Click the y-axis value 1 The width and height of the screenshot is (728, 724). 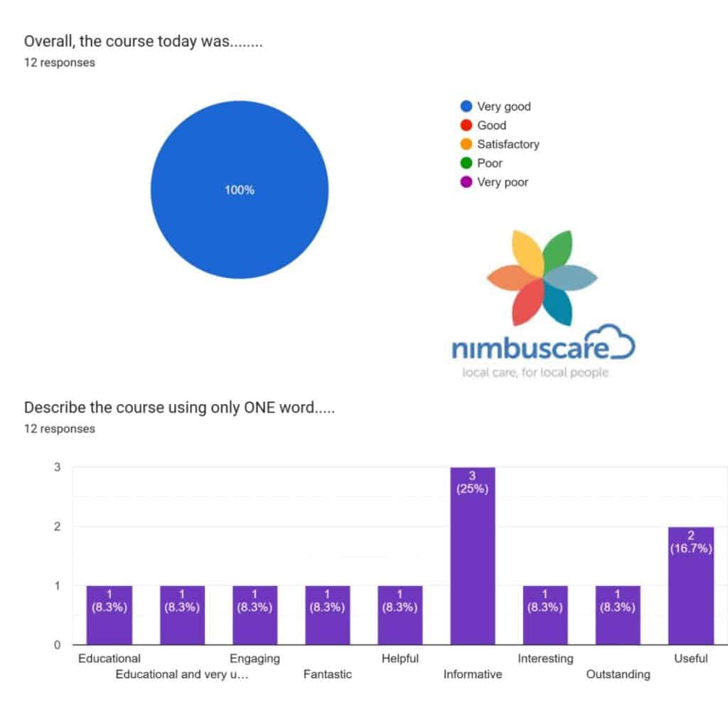(57, 586)
